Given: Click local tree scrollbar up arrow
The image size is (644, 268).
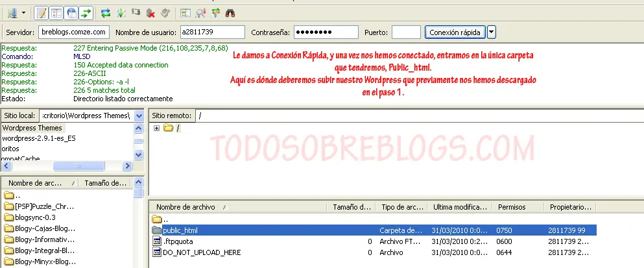Looking at the screenshot, I should tap(139, 128).
